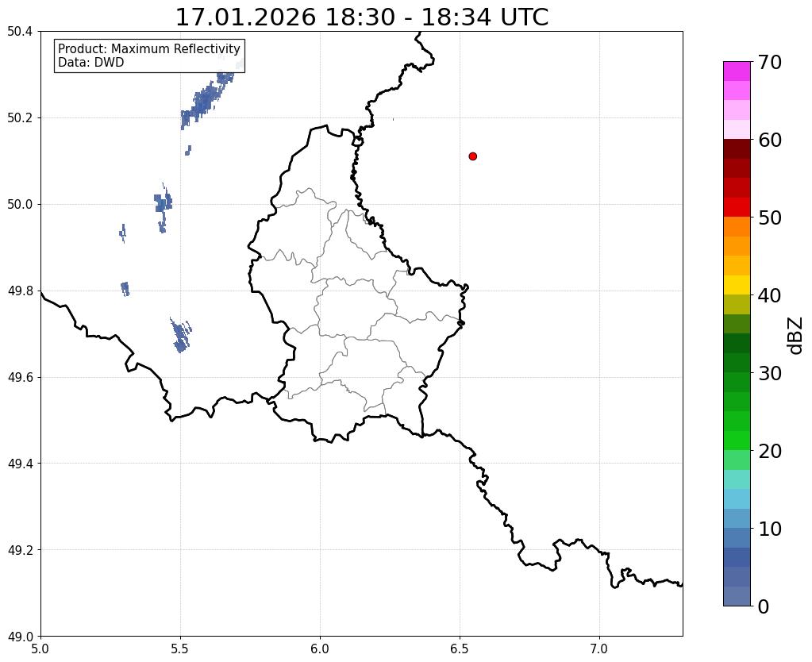The image size is (812, 662).
Task: Click the latitude axis label 49.6
Action: tap(20, 378)
